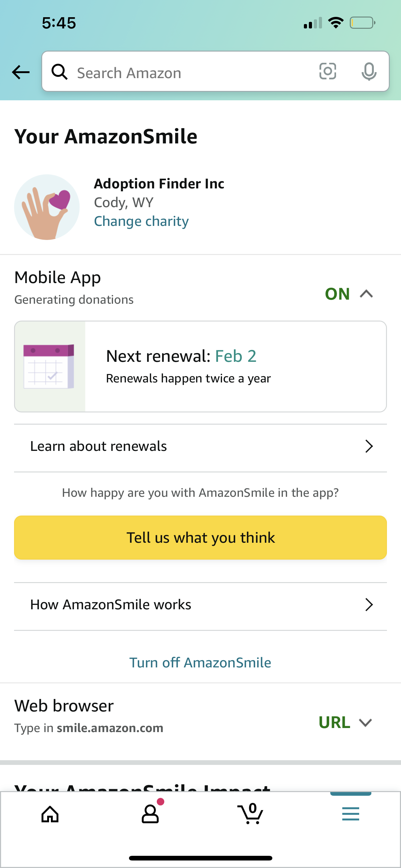The height and width of the screenshot is (868, 401).
Task: Tap the microphone voice search icon
Action: click(x=369, y=72)
